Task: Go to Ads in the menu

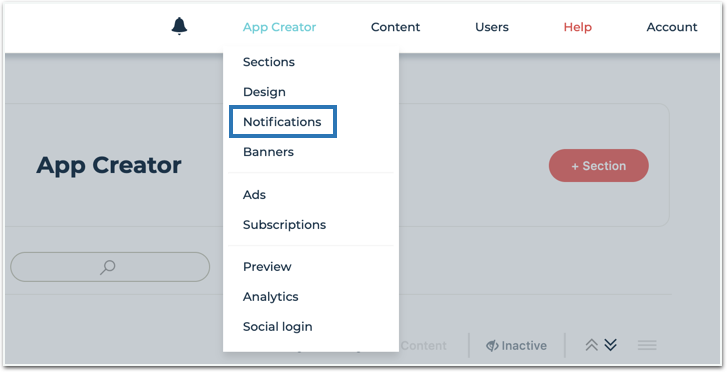Action: coord(255,194)
